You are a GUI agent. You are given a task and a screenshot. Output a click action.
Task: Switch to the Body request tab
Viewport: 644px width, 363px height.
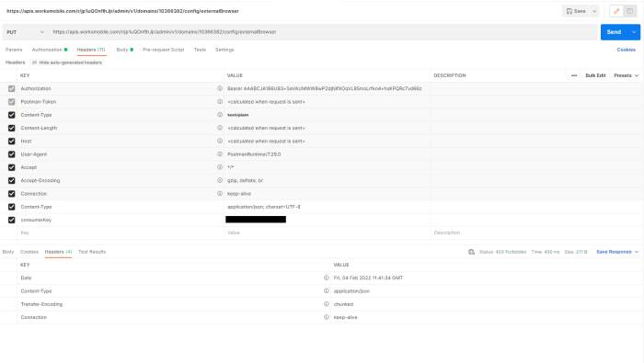(124, 50)
